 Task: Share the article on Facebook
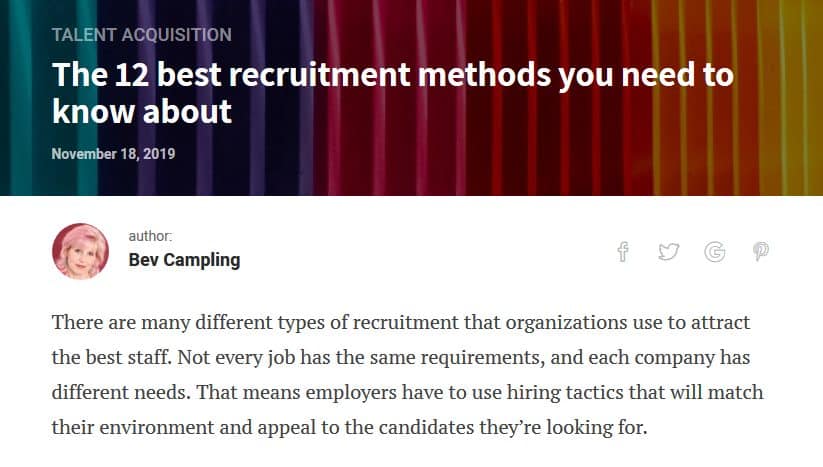pyautogui.click(x=622, y=252)
